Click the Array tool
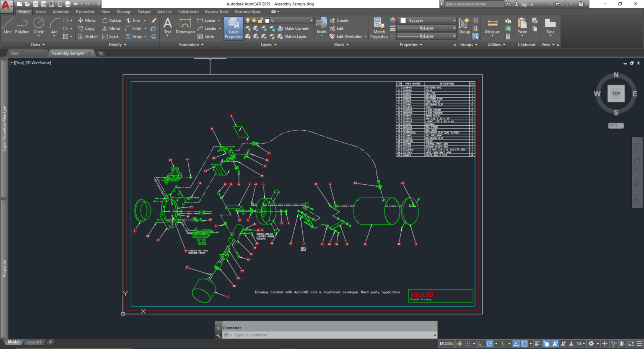 134,36
